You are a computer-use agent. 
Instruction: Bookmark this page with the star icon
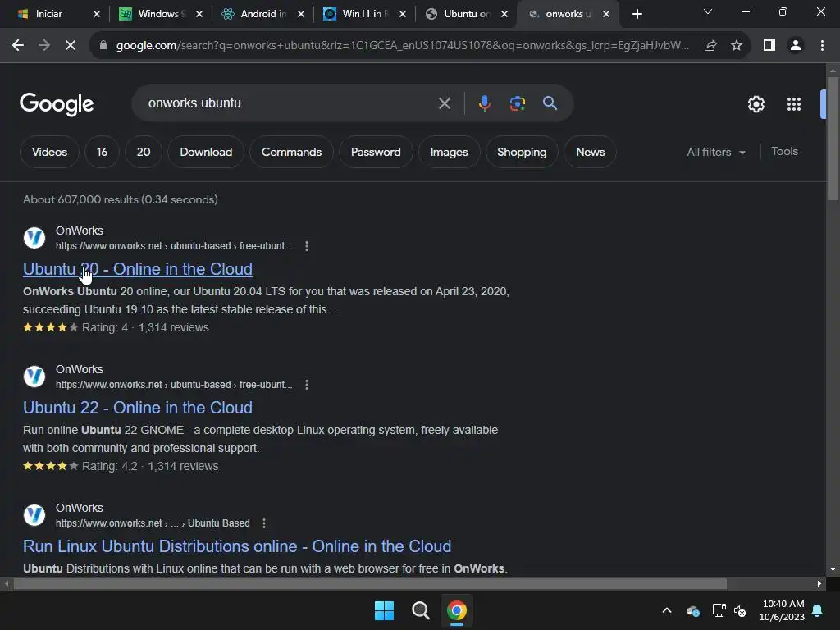(737, 46)
